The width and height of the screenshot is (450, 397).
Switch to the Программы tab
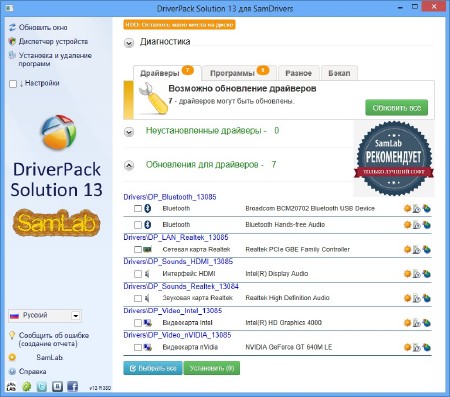coord(239,73)
